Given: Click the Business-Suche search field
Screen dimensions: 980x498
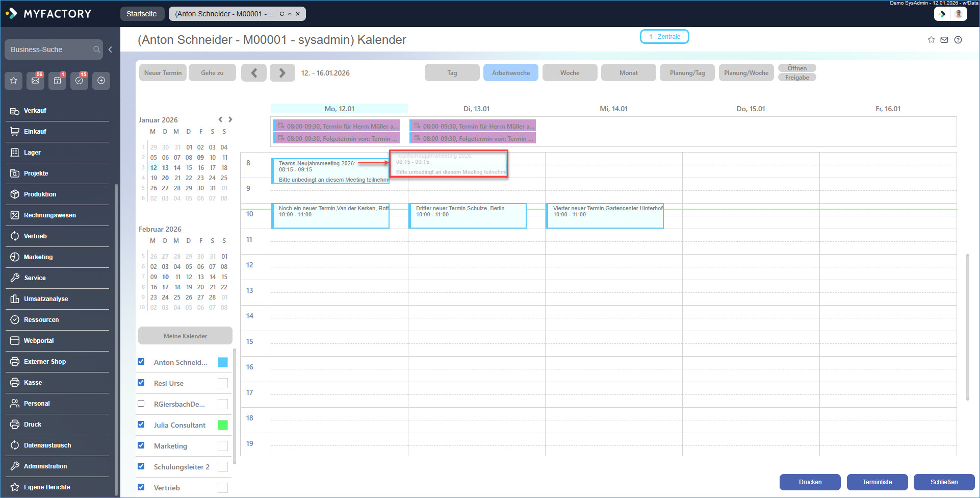Looking at the screenshot, I should pyautogui.click(x=54, y=49).
